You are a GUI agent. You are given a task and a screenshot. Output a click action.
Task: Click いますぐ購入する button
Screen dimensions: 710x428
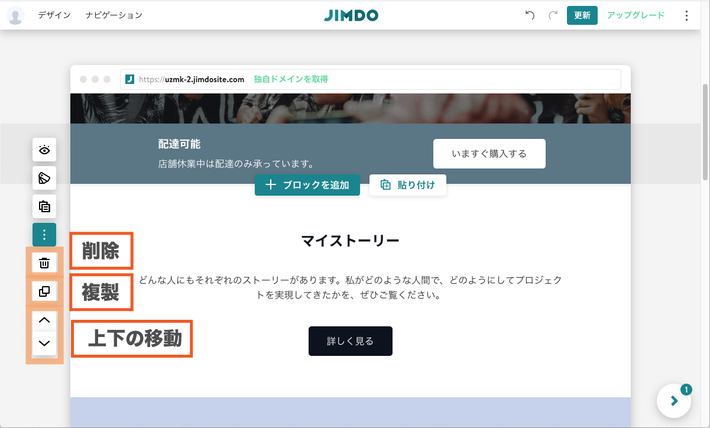489,154
